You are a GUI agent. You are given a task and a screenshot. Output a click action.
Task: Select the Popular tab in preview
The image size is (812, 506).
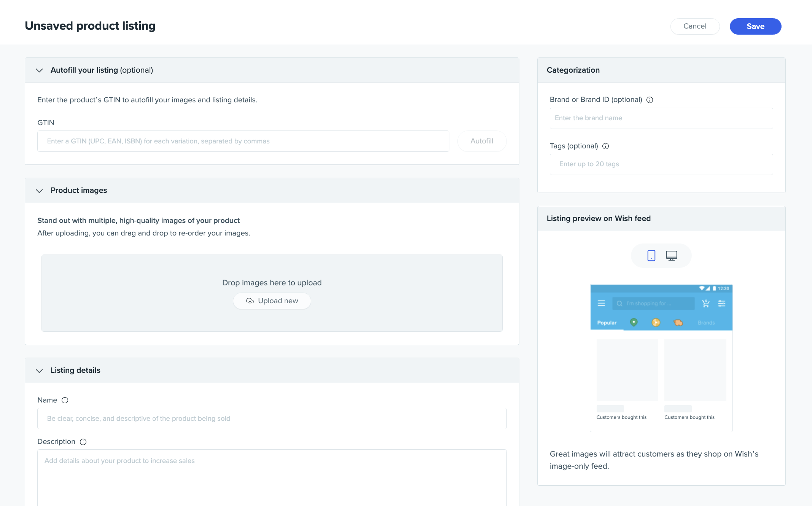(x=607, y=323)
